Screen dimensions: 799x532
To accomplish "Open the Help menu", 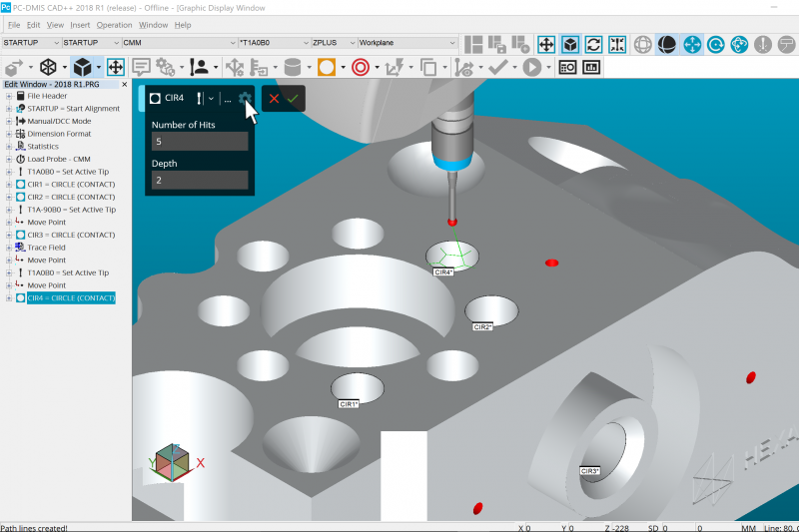I will (x=183, y=25).
